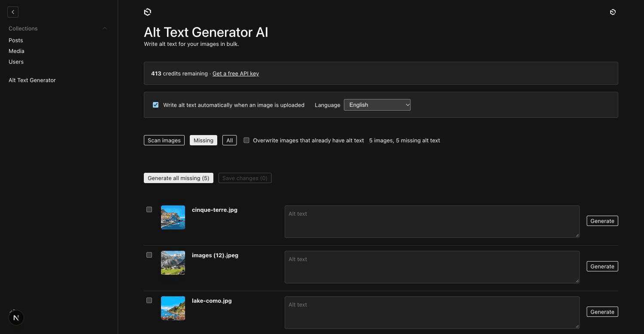Screen dimensions: 644x334
Task: Open Alt Text Generator in sidebar
Action: (32, 80)
